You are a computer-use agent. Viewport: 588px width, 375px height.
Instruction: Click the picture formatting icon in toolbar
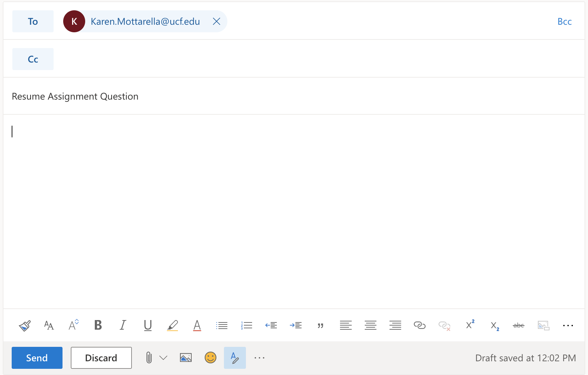tap(543, 325)
